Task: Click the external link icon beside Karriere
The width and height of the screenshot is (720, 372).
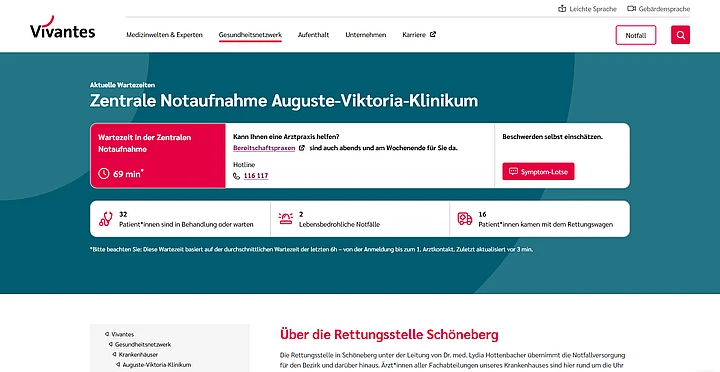Action: [433, 34]
